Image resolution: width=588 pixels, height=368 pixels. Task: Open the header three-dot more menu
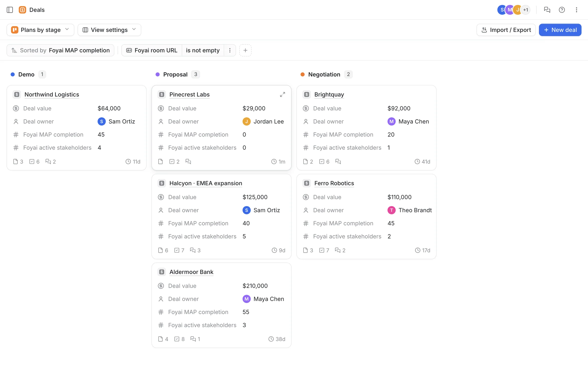click(576, 10)
